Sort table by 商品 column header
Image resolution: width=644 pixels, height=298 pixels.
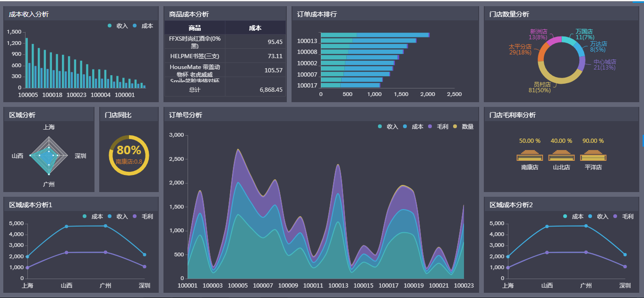[x=195, y=28]
